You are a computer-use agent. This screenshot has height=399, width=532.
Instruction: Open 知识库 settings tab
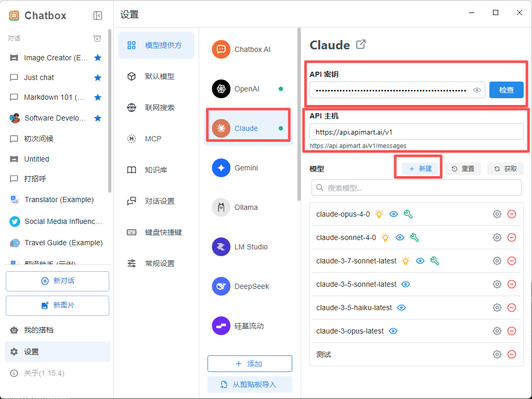coord(156,170)
